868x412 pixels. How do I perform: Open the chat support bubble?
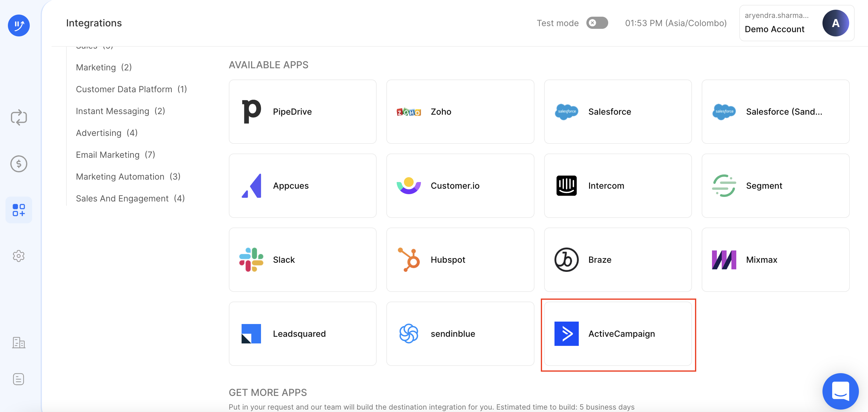pos(840,391)
